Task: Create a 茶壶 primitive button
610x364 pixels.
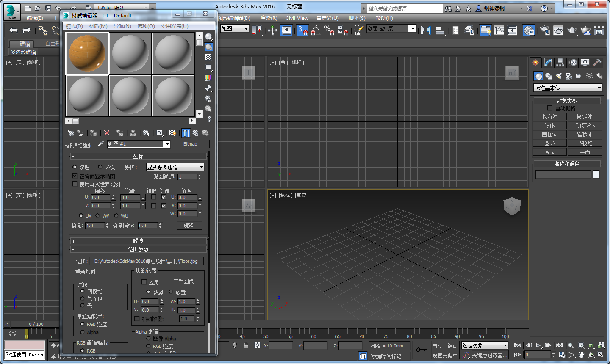Action: click(549, 152)
